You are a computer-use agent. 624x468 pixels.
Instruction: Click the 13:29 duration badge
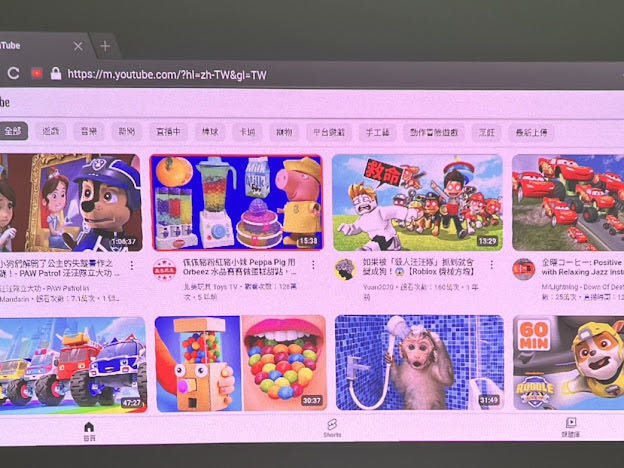click(x=488, y=241)
